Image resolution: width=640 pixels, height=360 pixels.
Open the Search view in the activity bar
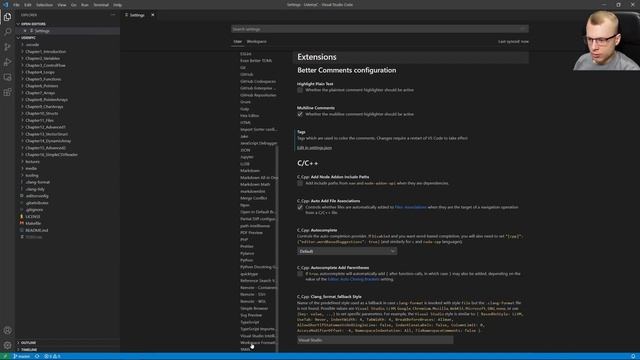7,32
